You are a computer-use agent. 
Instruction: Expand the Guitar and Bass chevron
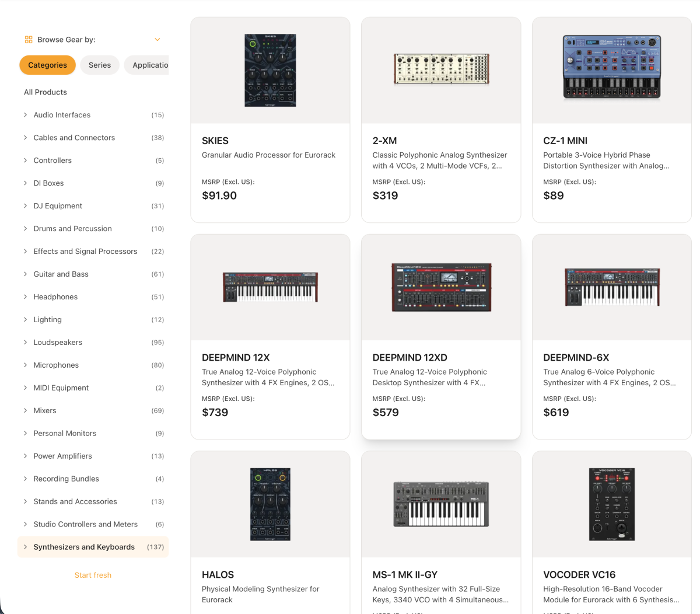coord(25,274)
